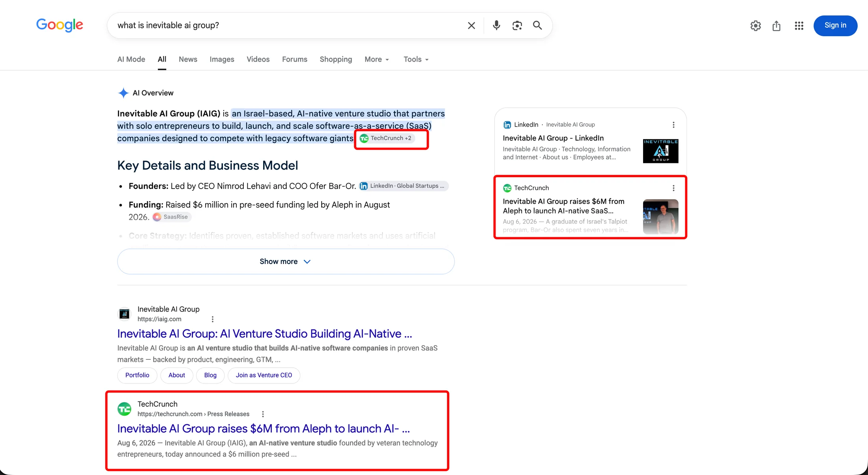The width and height of the screenshot is (868, 475).
Task: Click the magnifying glass search icon
Action: 537,26
